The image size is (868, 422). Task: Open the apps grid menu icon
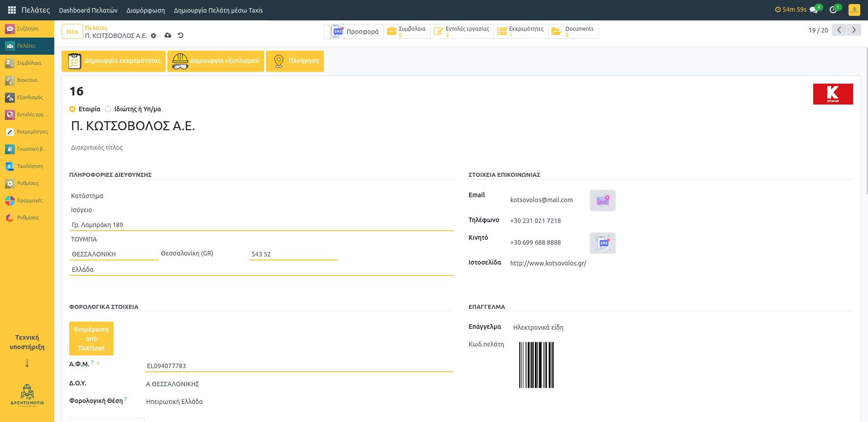coord(12,10)
